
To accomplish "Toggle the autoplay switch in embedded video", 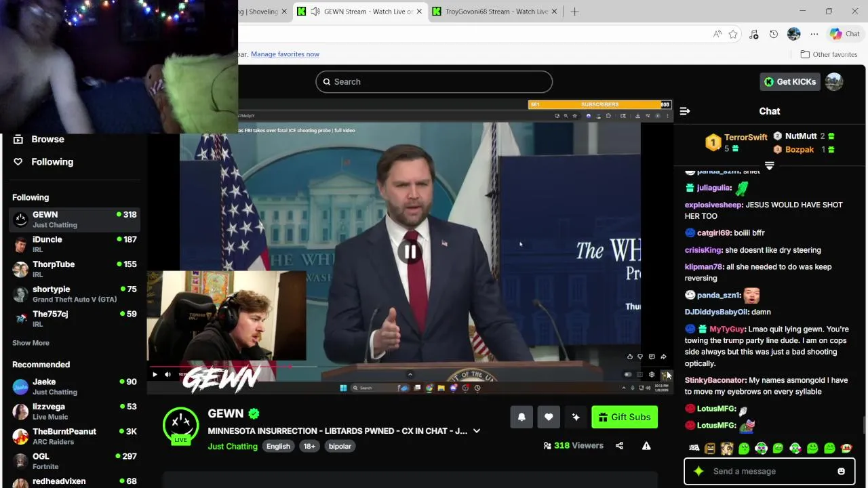I will [628, 374].
